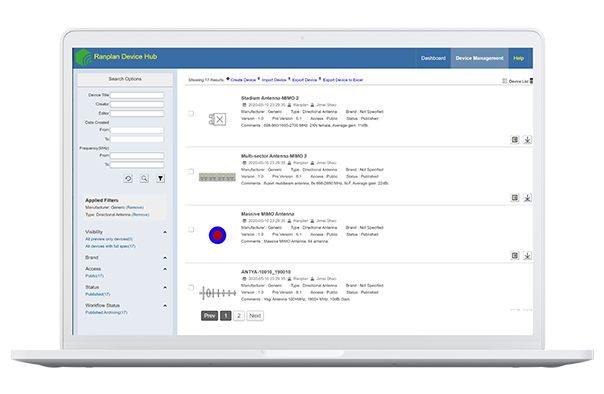Open the Device Management tab
The height and width of the screenshot is (394, 604).
(479, 58)
